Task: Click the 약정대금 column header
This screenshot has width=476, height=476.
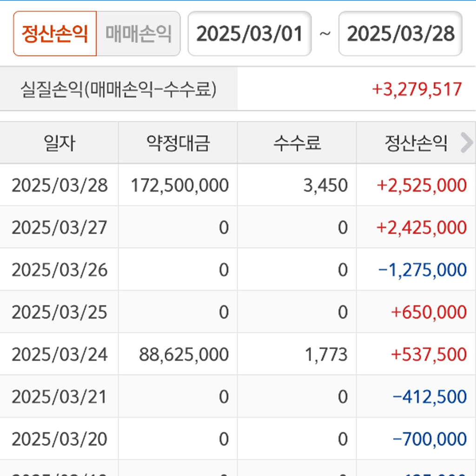Action: tap(178, 143)
